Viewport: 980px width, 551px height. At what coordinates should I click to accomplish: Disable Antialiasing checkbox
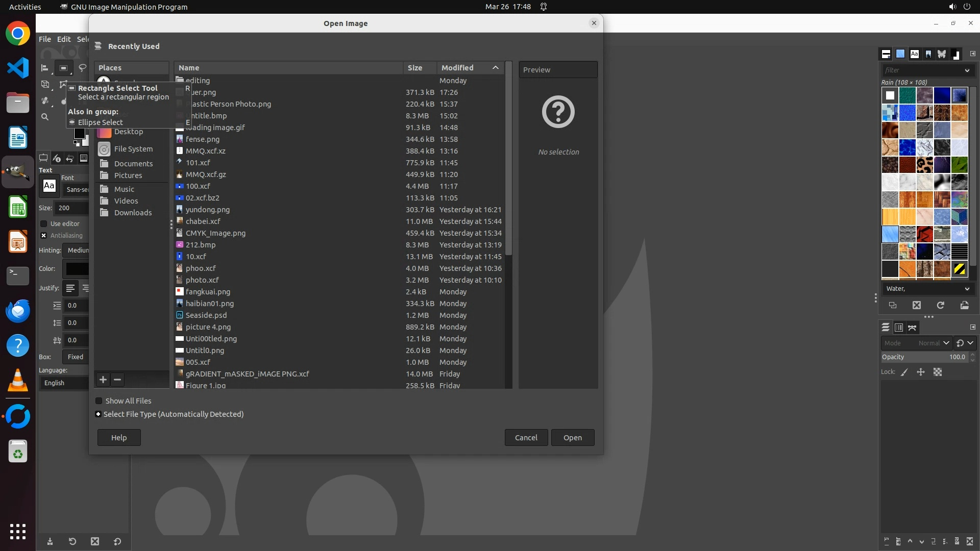click(44, 235)
